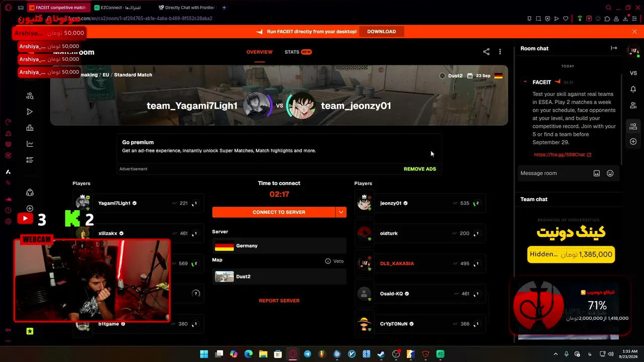The image size is (644, 362).
Task: Click the Remove Ads link
Action: pos(420,169)
